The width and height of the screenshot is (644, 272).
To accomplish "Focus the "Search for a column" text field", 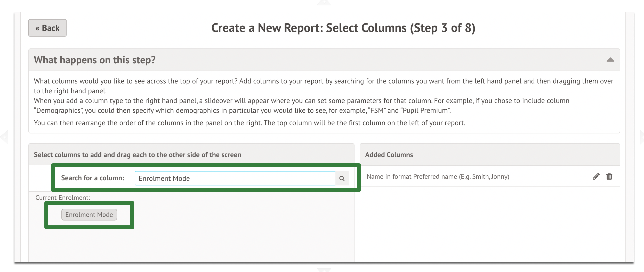I will tap(235, 178).
